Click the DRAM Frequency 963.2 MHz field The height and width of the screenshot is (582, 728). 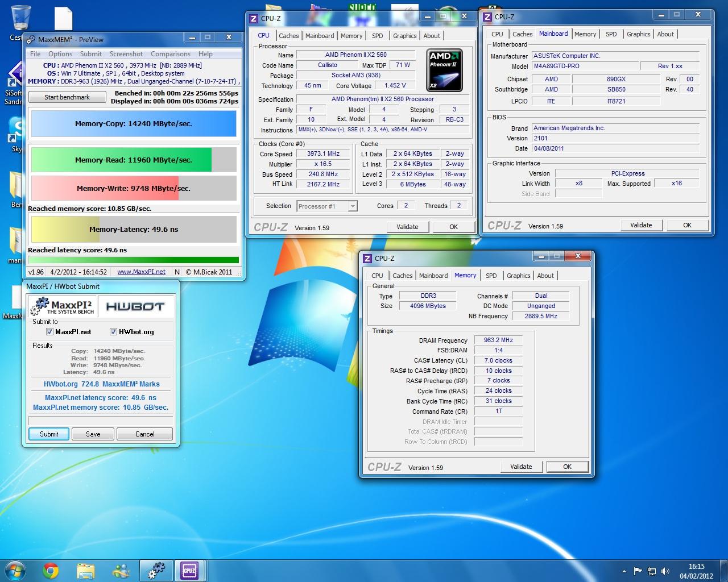click(x=498, y=340)
